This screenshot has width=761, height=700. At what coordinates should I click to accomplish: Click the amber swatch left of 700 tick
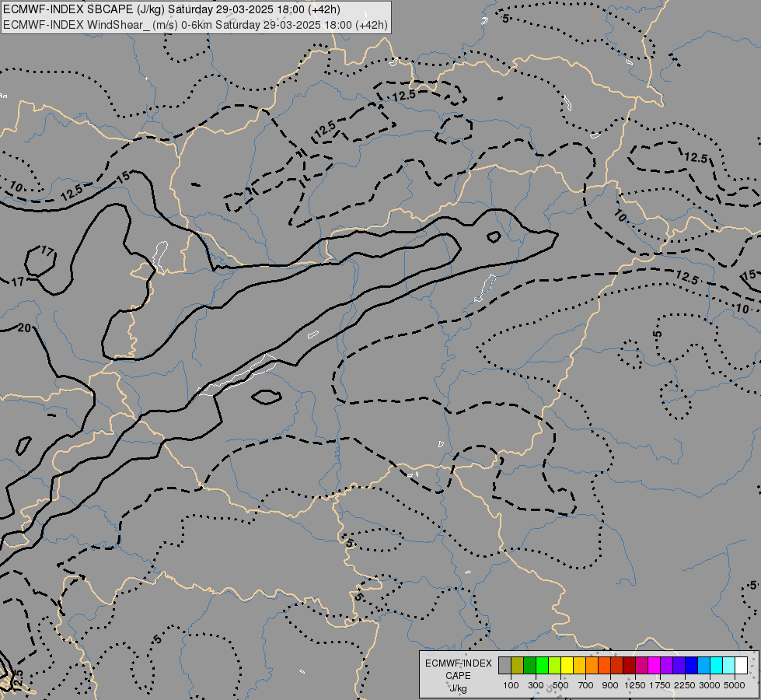[x=579, y=666]
